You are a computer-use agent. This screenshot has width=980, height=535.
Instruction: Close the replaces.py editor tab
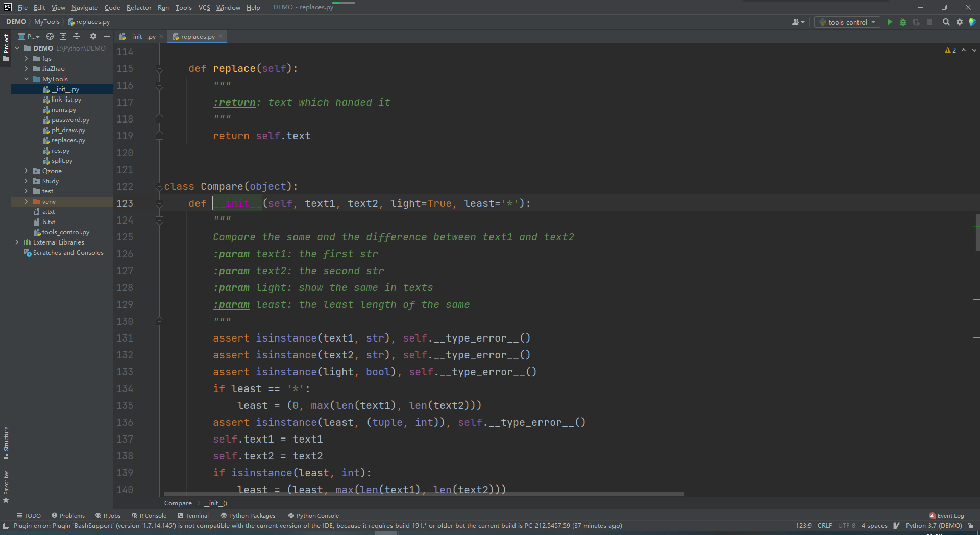pyautogui.click(x=220, y=36)
